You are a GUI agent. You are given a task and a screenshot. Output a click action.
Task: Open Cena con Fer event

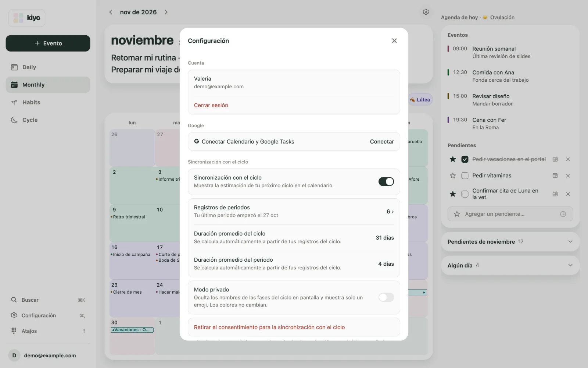(x=510, y=124)
